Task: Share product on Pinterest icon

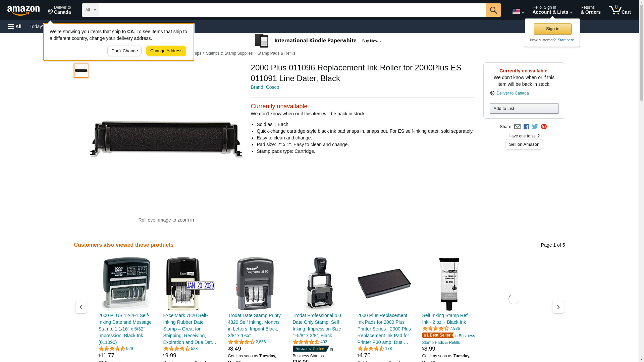Action: (544, 127)
